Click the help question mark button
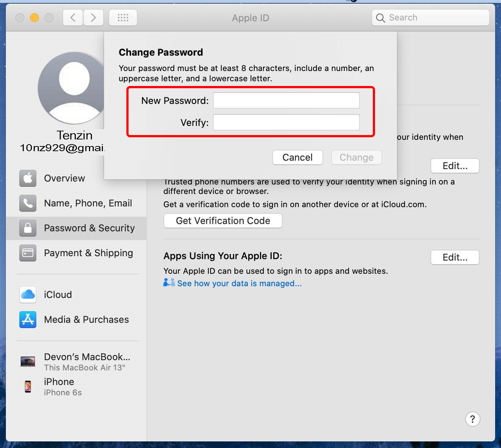The height and width of the screenshot is (448, 501). [x=472, y=419]
